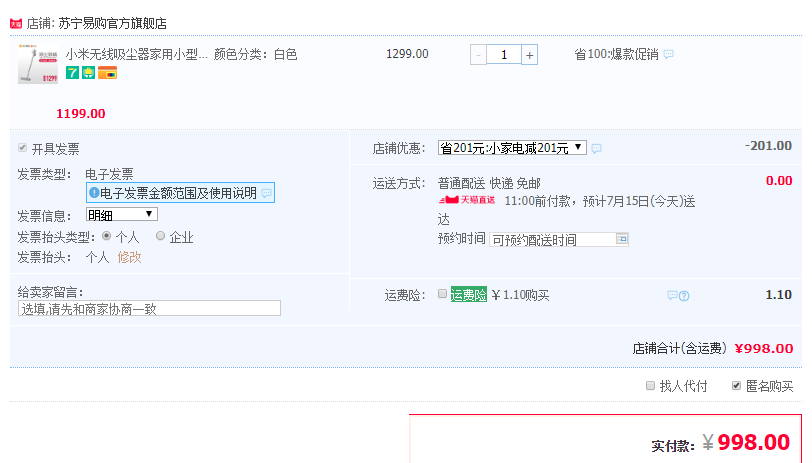
Task: Open the comment bubble beside 店铺优惠 dropdown
Action: point(597,149)
